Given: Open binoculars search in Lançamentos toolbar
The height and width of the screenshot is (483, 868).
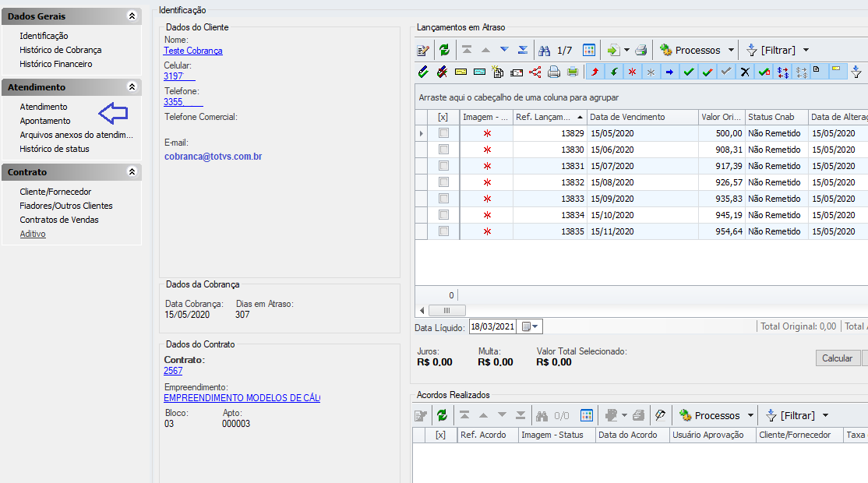Looking at the screenshot, I should (x=544, y=51).
